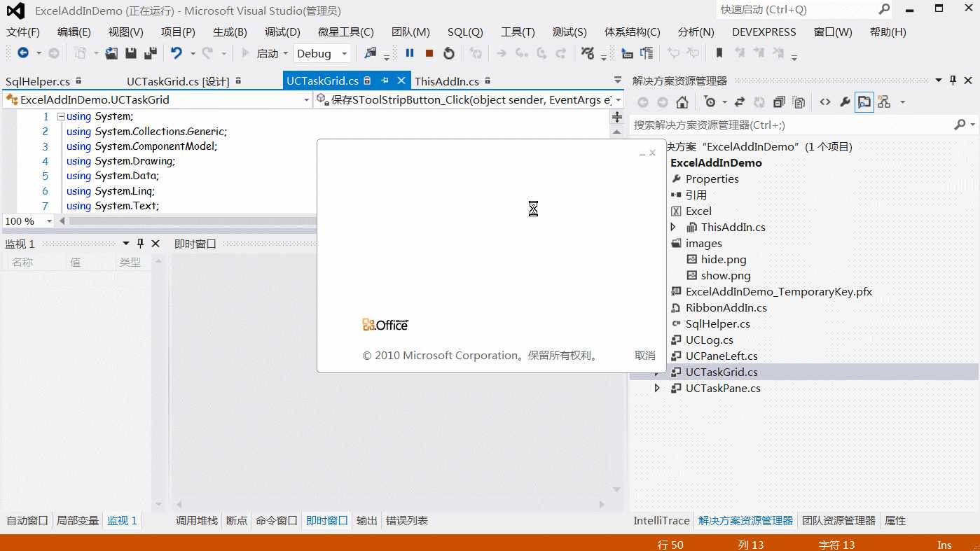The height and width of the screenshot is (551, 980).
Task: Click the code editor split handle
Action: (x=617, y=116)
